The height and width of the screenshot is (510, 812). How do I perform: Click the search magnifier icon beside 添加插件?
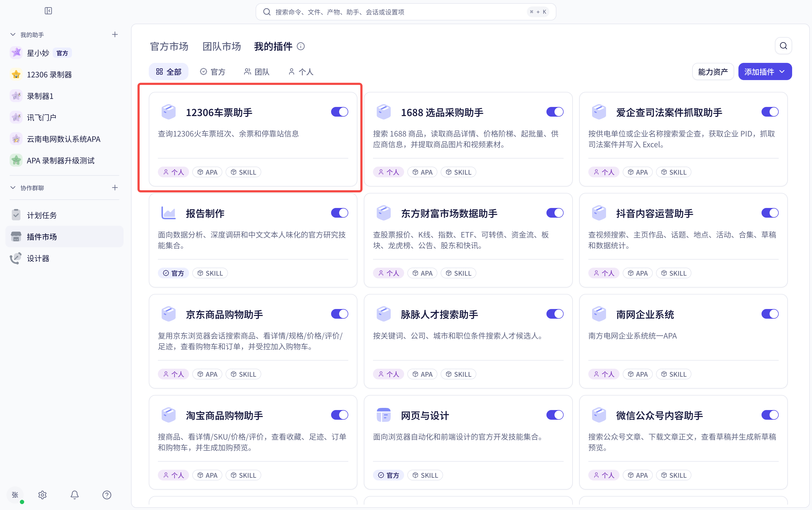(783, 46)
